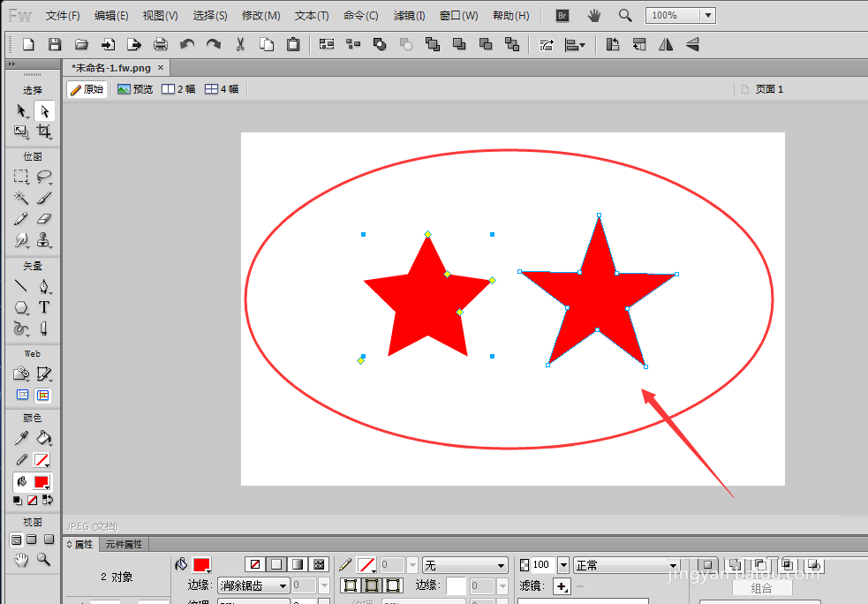Screen dimensions: 868x604
Task: Click the add filter plus button
Action: point(561,585)
